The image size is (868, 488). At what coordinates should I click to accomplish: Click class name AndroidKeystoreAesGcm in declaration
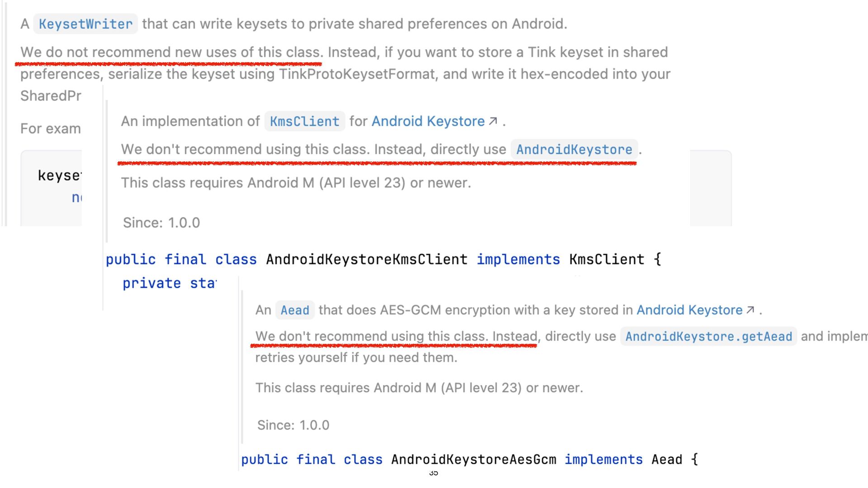(x=473, y=460)
